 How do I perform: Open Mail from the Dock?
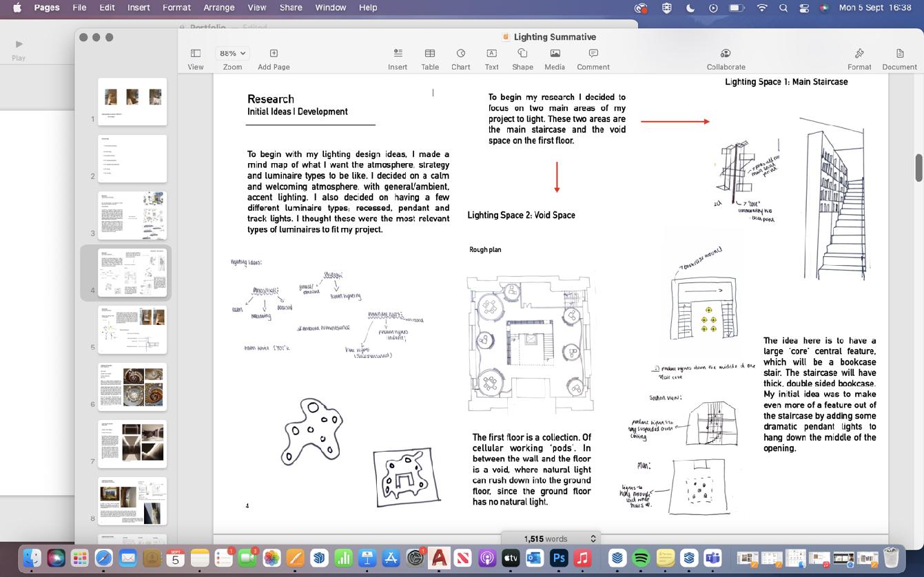[128, 558]
